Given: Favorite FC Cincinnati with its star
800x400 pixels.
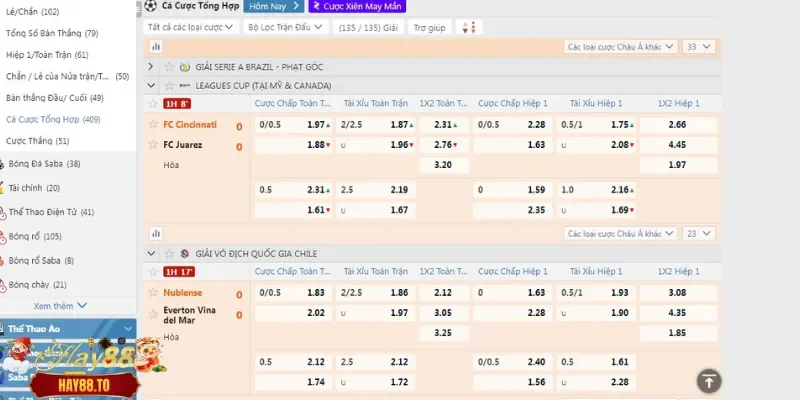Looking at the screenshot, I should coord(153,125).
